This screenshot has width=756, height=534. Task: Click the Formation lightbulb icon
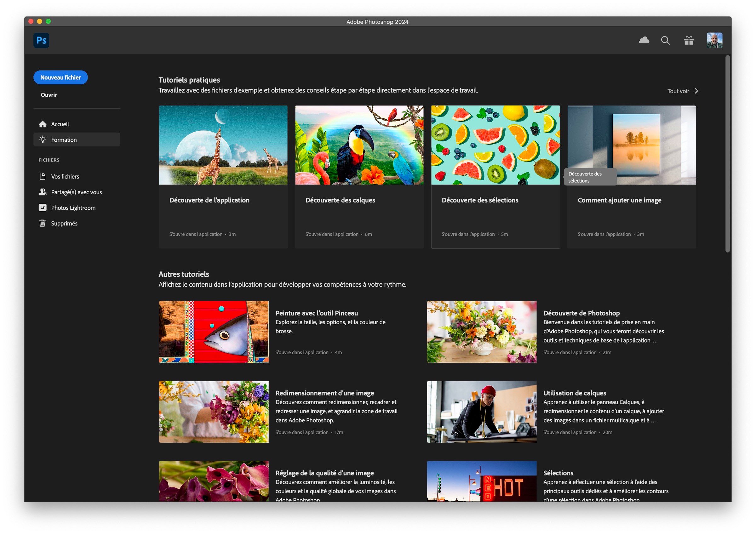(x=43, y=139)
